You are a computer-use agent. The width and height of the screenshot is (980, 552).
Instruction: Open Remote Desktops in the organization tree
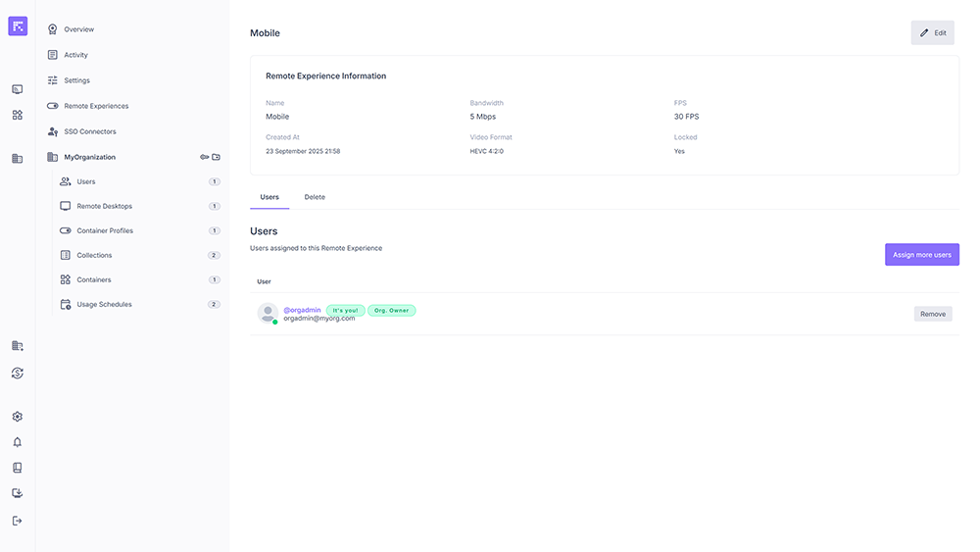(104, 206)
